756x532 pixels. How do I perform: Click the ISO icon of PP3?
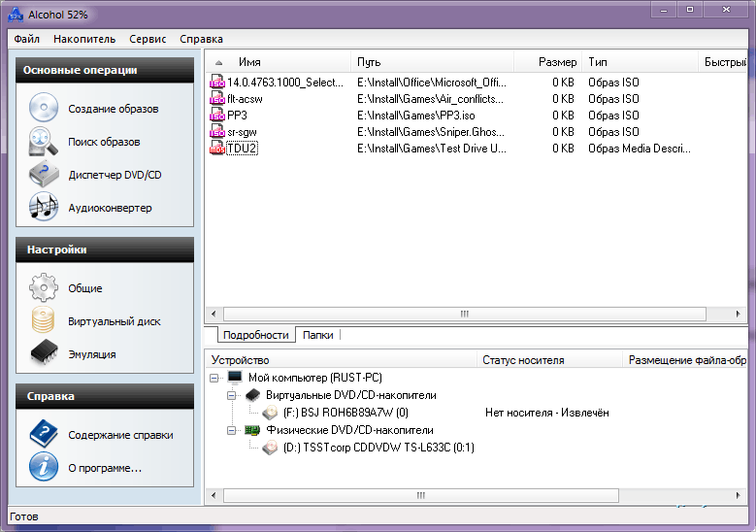pyautogui.click(x=217, y=115)
